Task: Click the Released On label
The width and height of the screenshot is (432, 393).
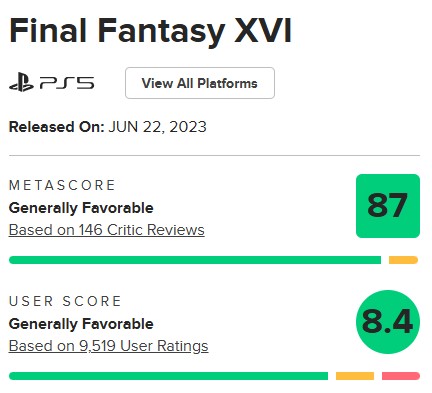Action: pyautogui.click(x=57, y=127)
